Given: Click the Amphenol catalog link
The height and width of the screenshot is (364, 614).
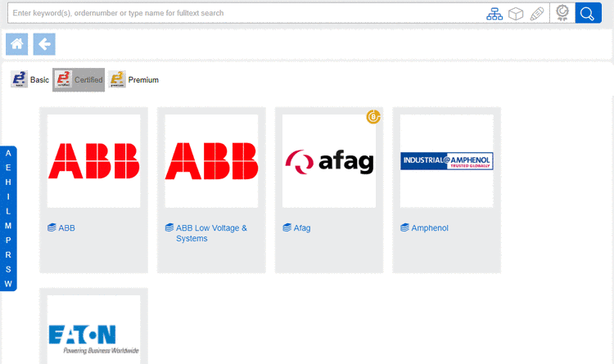Looking at the screenshot, I should [430, 227].
